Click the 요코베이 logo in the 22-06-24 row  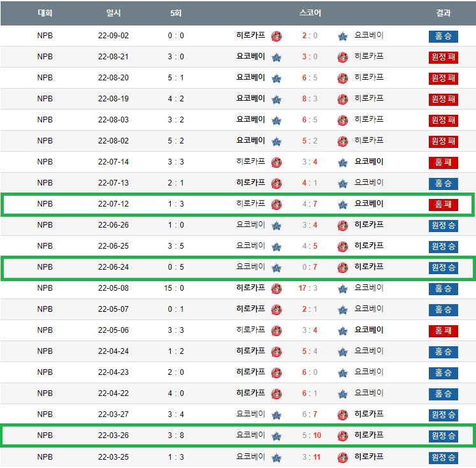coord(276,268)
